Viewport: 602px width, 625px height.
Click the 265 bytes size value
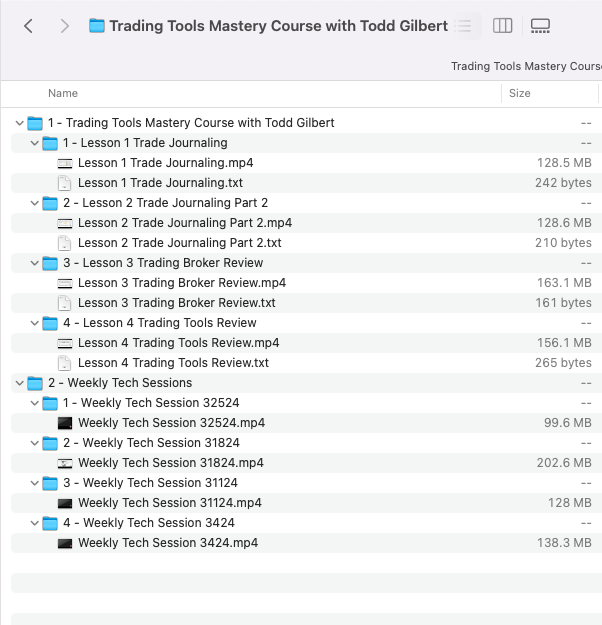(563, 363)
